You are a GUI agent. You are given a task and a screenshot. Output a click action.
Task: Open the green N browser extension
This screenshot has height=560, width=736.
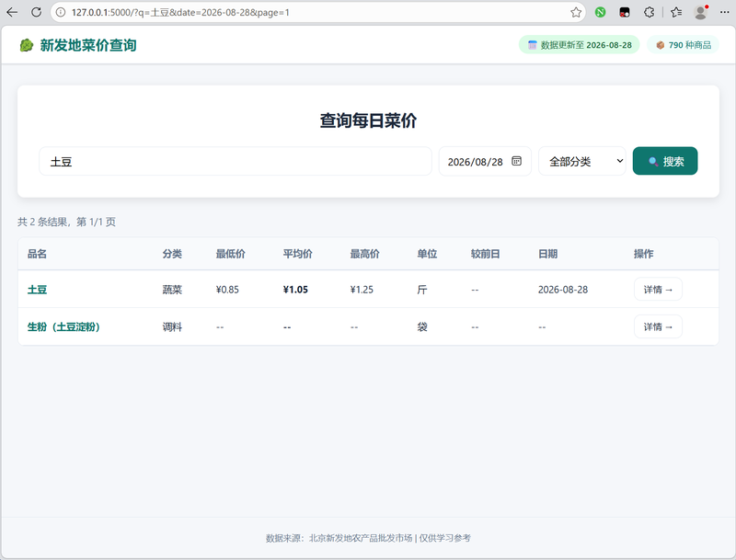click(601, 12)
